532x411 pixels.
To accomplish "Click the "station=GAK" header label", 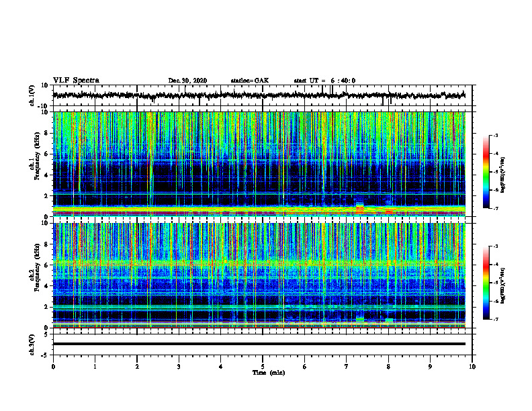I will 250,81.
